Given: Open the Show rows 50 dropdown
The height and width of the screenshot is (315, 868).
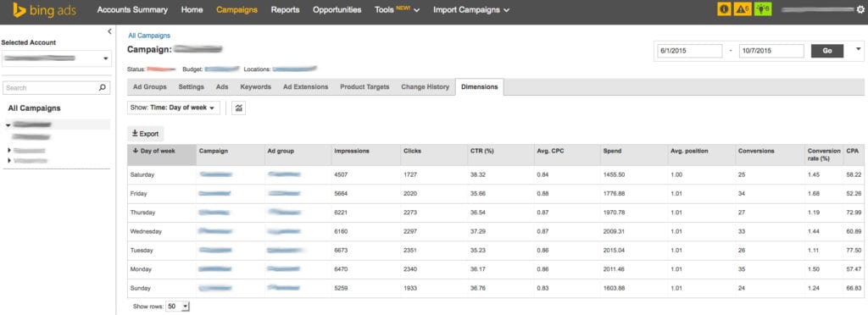Looking at the screenshot, I should click(178, 307).
